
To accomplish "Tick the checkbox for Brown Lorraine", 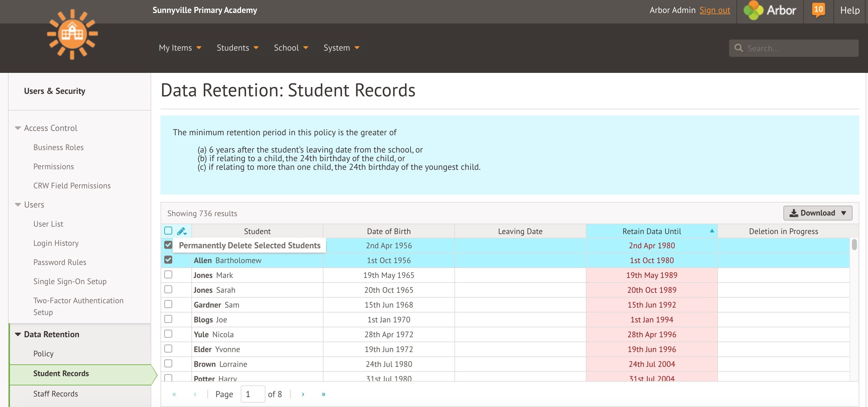I will pos(168,363).
